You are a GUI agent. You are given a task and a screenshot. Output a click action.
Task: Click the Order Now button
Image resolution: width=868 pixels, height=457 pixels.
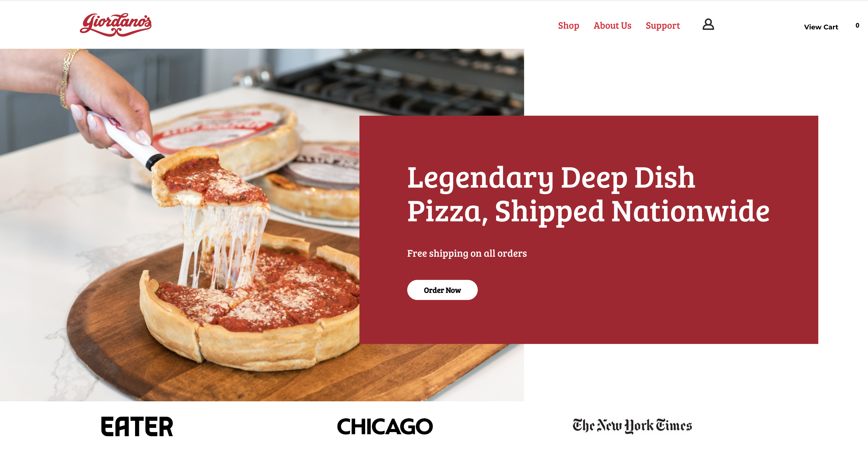coord(442,290)
